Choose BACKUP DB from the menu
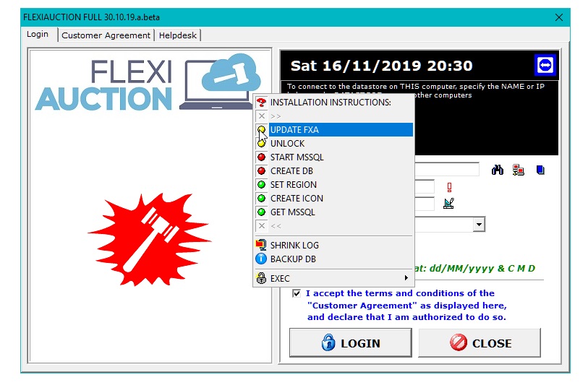 click(x=333, y=259)
